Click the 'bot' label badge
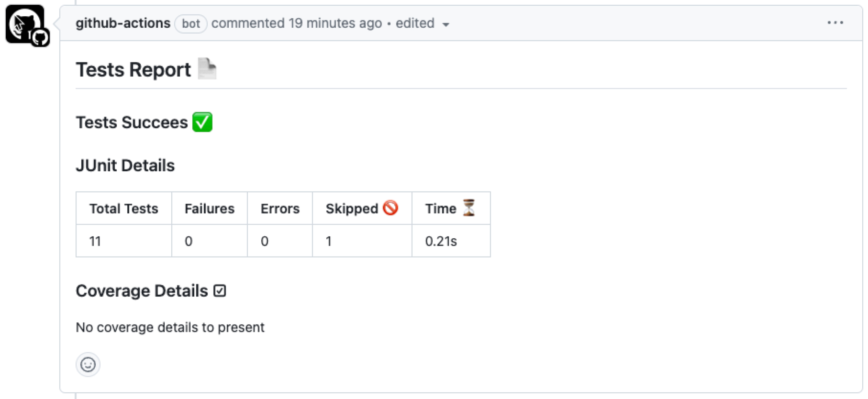 click(191, 23)
